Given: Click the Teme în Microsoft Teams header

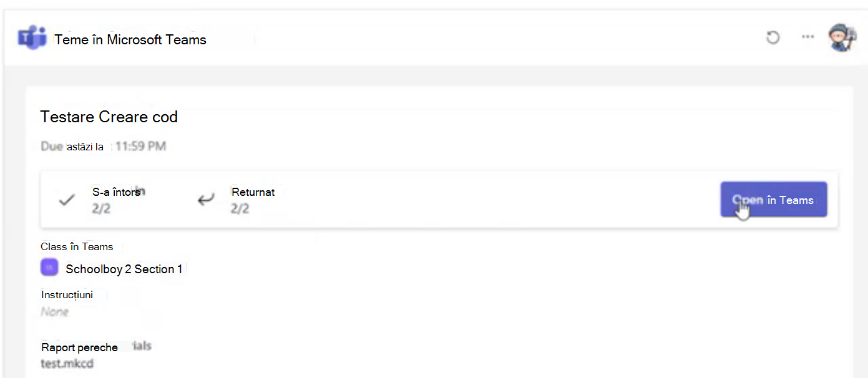Looking at the screenshot, I should 130,39.
